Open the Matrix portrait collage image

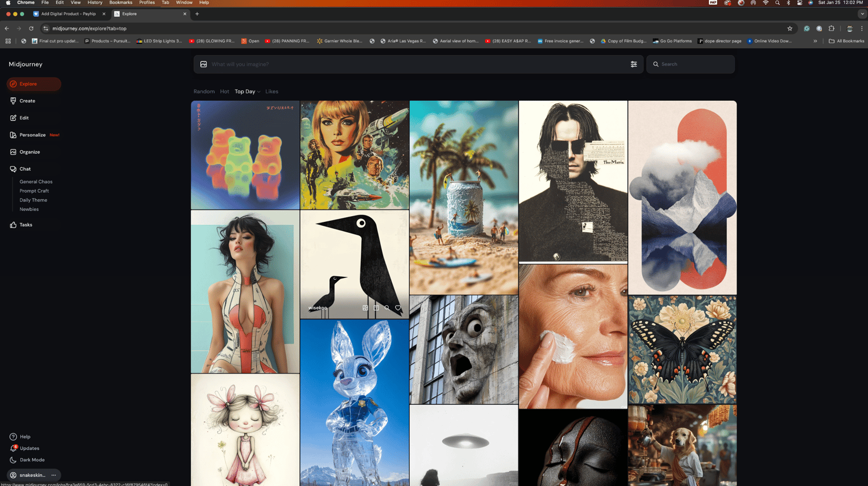point(573,181)
